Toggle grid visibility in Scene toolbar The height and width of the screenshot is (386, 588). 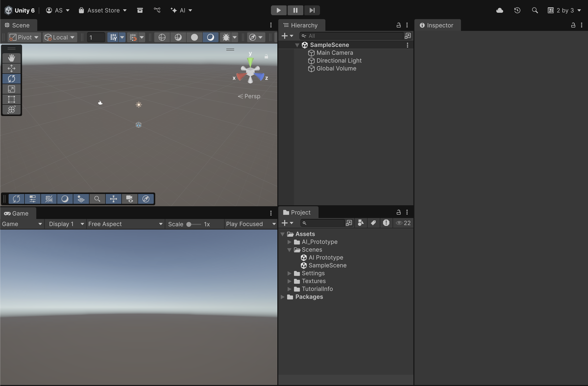[113, 37]
